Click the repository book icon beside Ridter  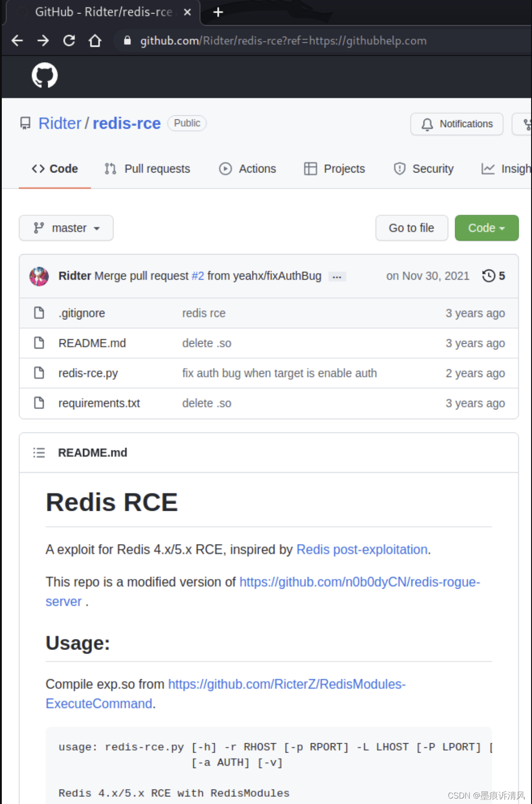pos(25,123)
